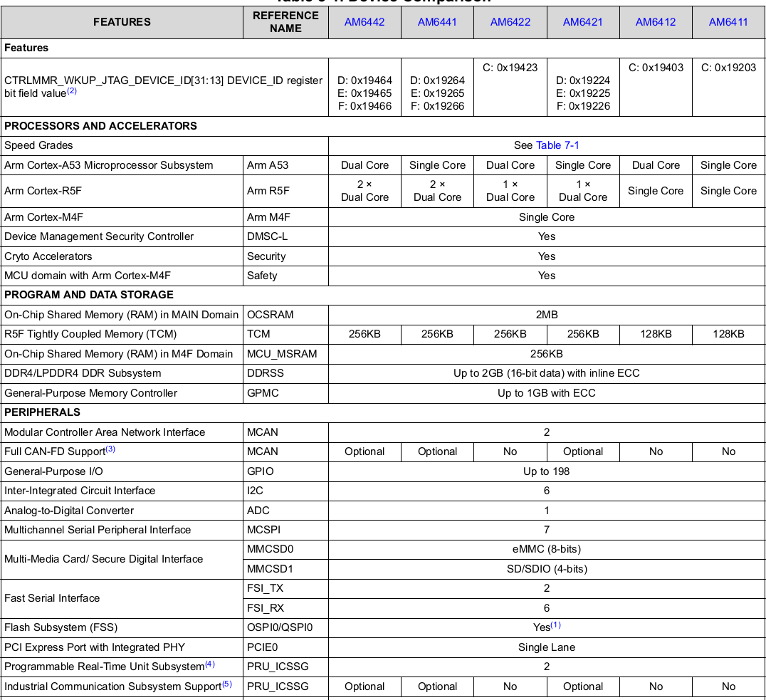
Task: Select the 'Up to 198' GPIO value
Action: (547, 471)
